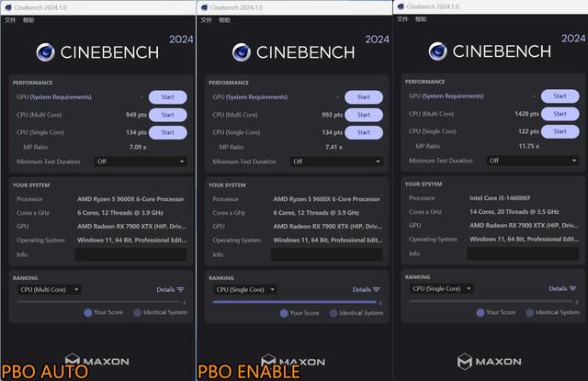Open the 帮助 menu in the middle window

pos(224,19)
